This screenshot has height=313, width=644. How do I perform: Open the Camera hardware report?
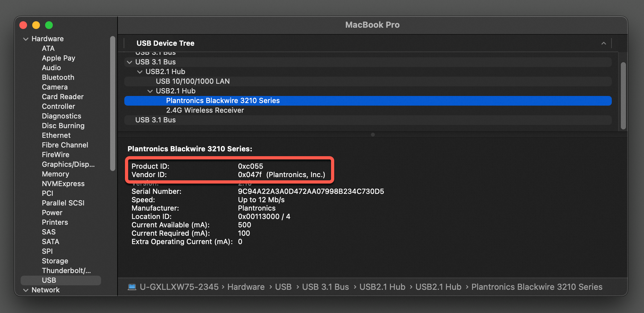coord(54,87)
